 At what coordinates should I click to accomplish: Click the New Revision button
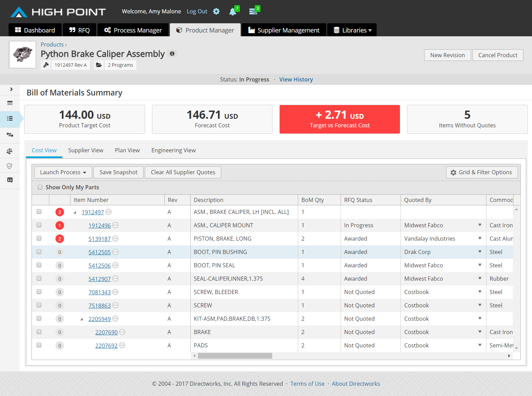(x=447, y=55)
